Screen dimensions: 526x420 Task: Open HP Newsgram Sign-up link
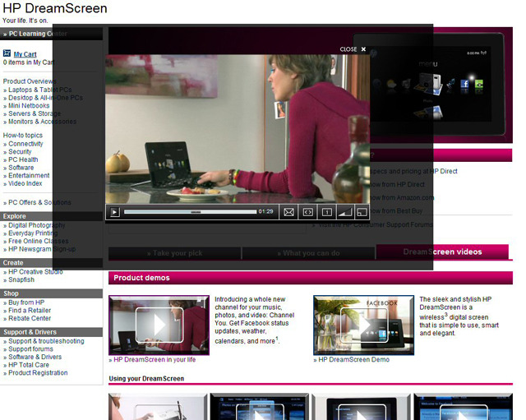coord(42,249)
